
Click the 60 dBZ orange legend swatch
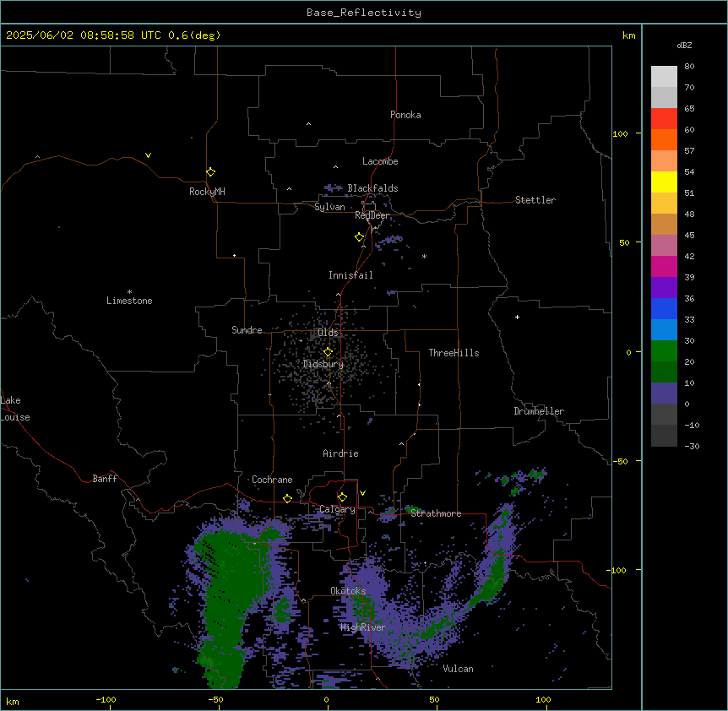[664, 139]
